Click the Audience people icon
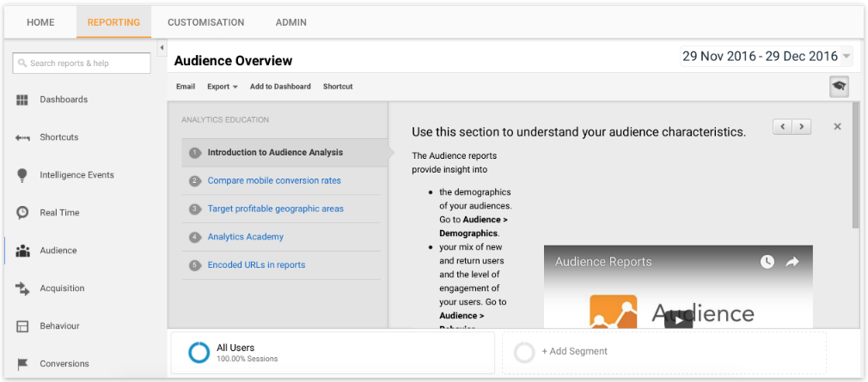 pyautogui.click(x=22, y=251)
